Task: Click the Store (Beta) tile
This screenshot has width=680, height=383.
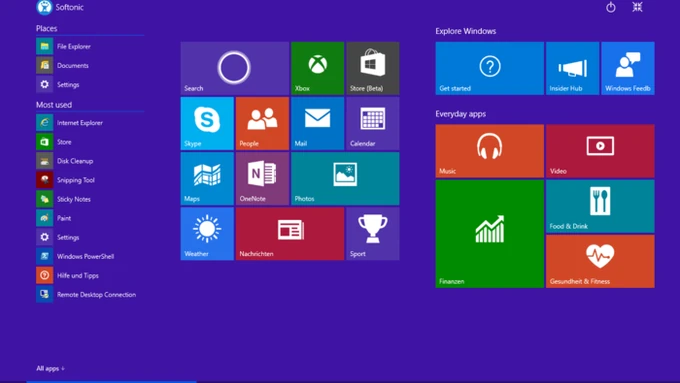Action: coord(373,68)
